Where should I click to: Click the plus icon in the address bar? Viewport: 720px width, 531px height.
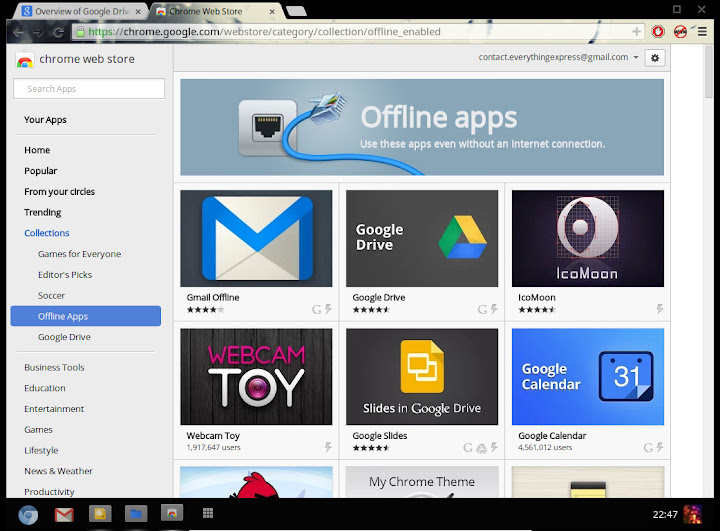coord(636,31)
